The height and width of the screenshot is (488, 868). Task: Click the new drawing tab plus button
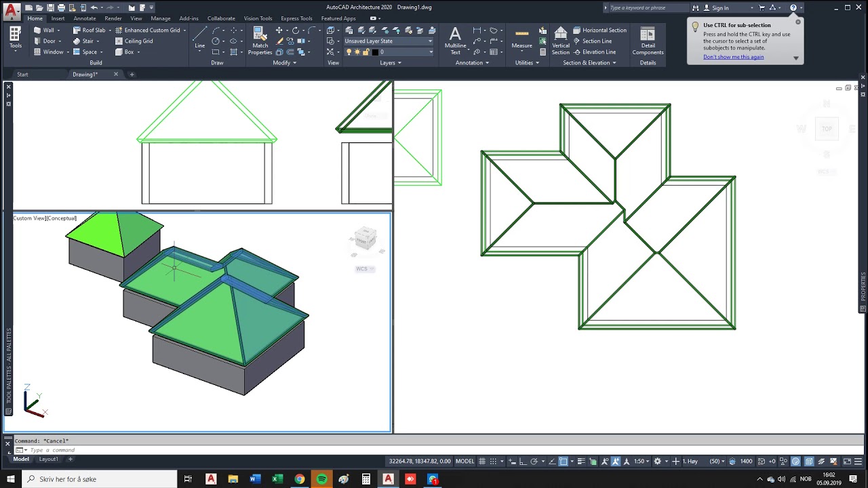pos(132,75)
